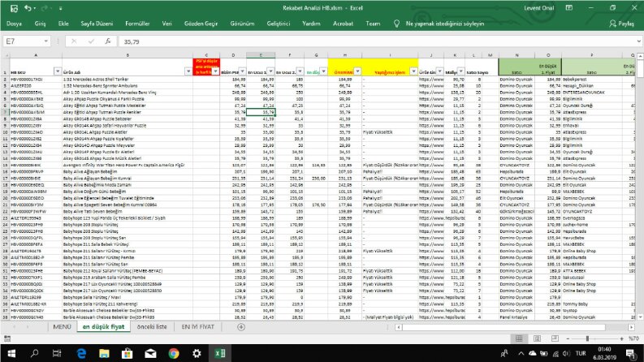This screenshot has height=362, width=644.
Task: Select the column E header
Action: click(x=261, y=55)
